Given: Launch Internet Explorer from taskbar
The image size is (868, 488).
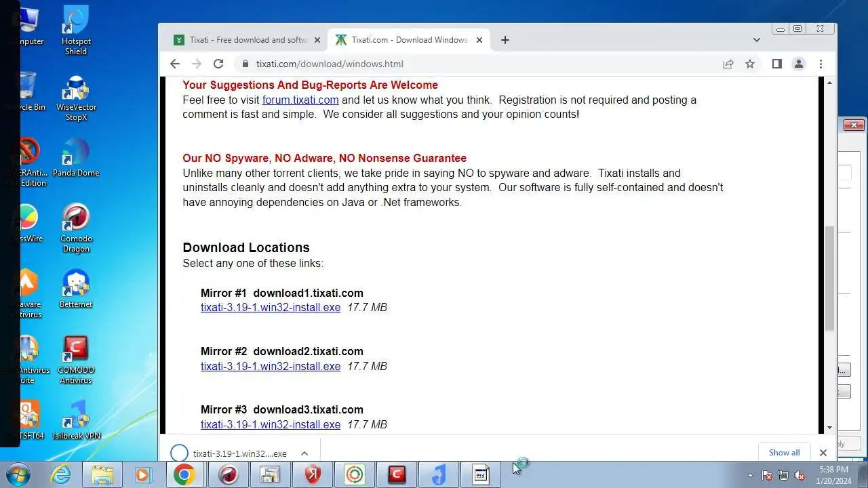Looking at the screenshot, I should 61,474.
